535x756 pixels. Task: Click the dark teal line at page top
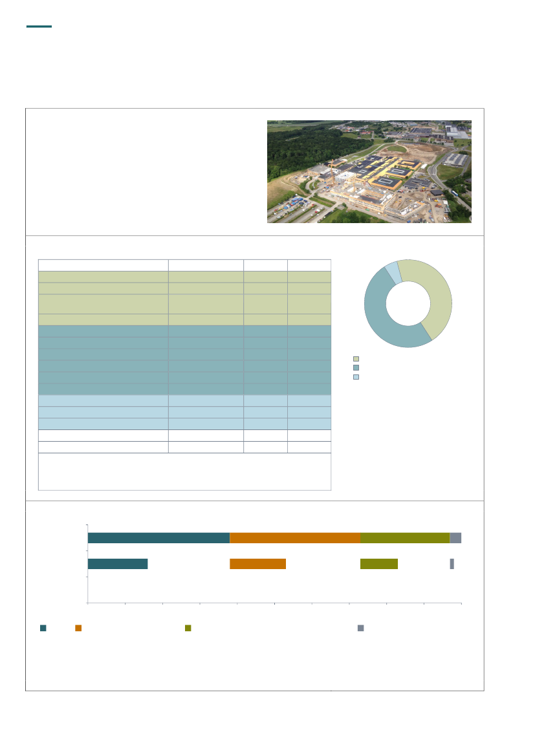[x=39, y=27]
